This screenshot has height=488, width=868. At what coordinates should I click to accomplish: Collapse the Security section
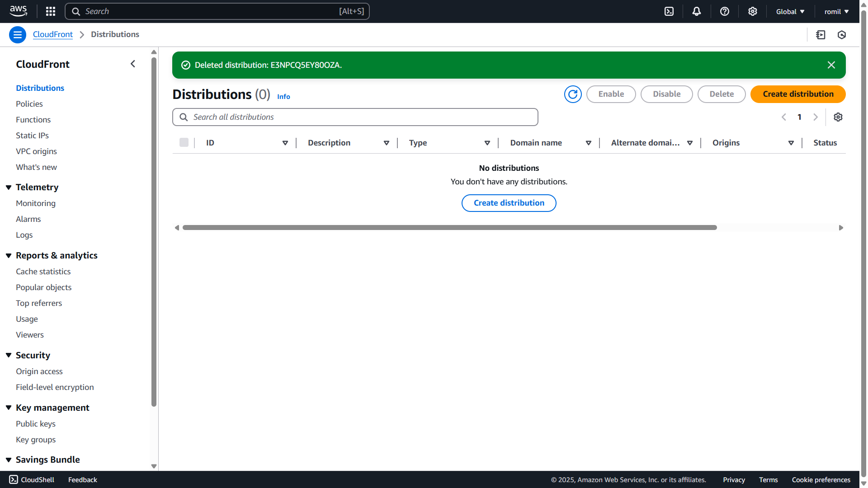9,355
